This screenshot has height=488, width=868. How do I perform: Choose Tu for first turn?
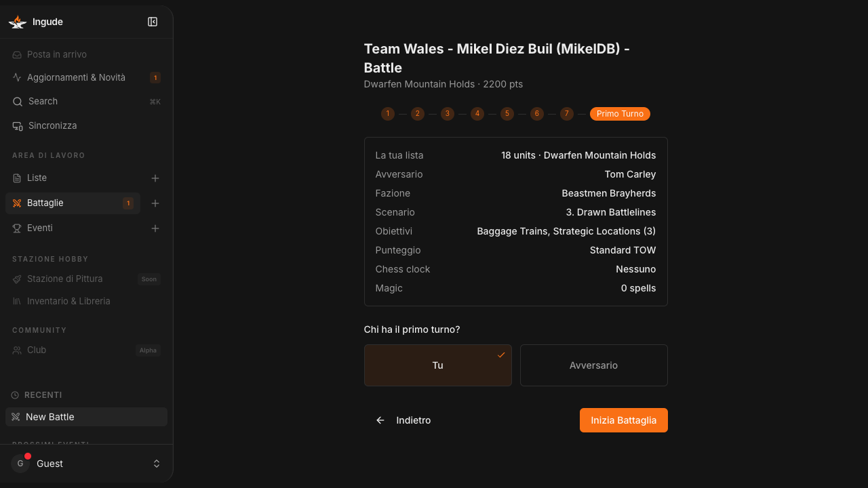coord(438,365)
